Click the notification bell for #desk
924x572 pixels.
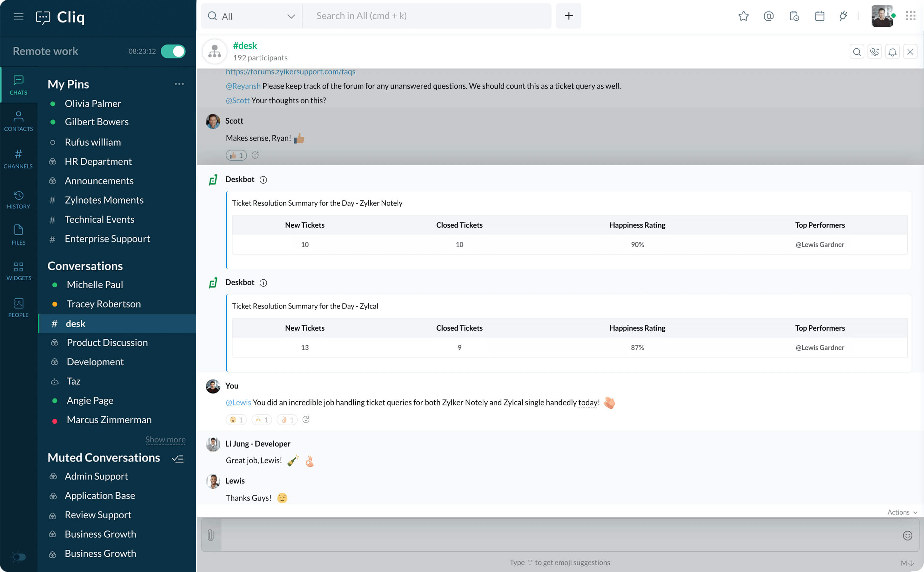coord(892,52)
